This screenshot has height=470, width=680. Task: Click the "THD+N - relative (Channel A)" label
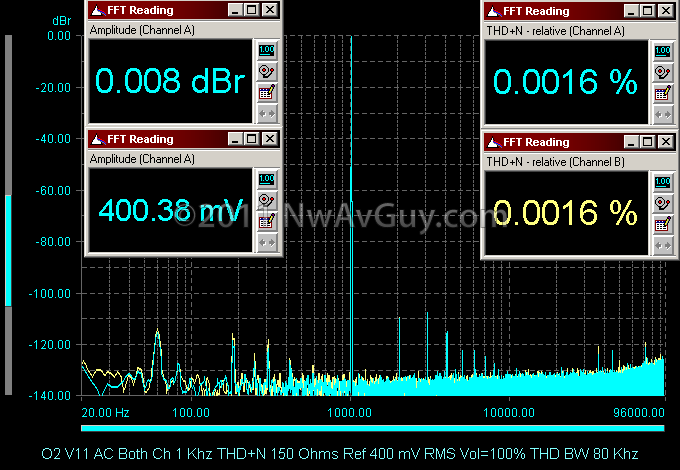pos(556,31)
